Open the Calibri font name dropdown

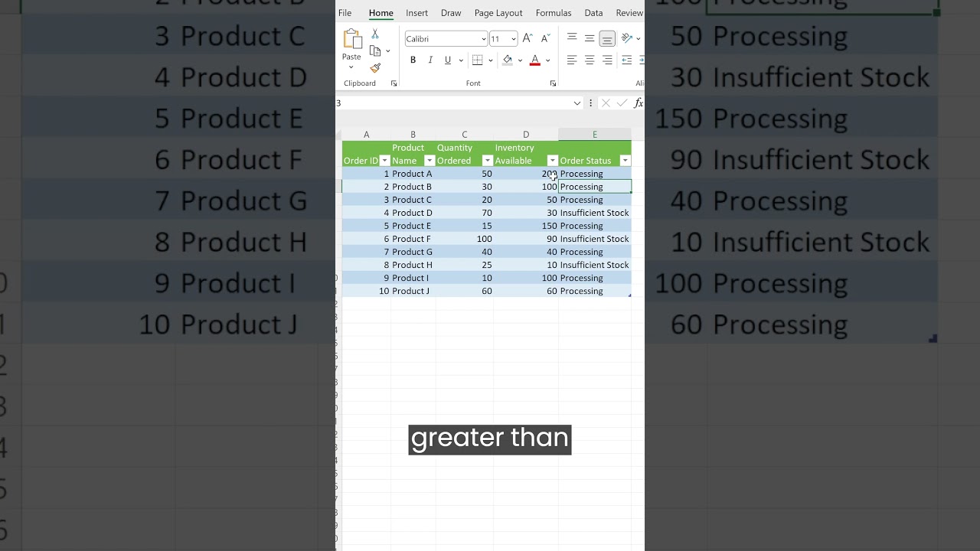point(483,39)
